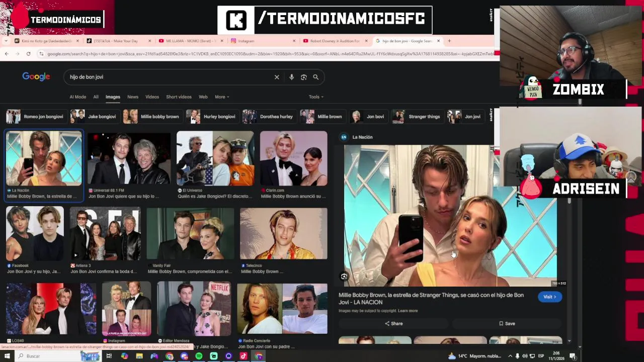
Task: Go back in browser history
Action: 7,54
